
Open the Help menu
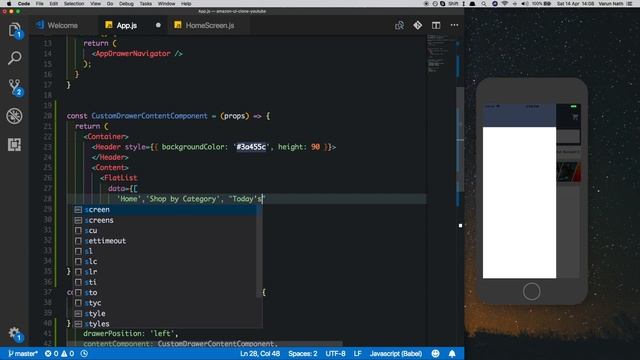pyautogui.click(x=186, y=4)
